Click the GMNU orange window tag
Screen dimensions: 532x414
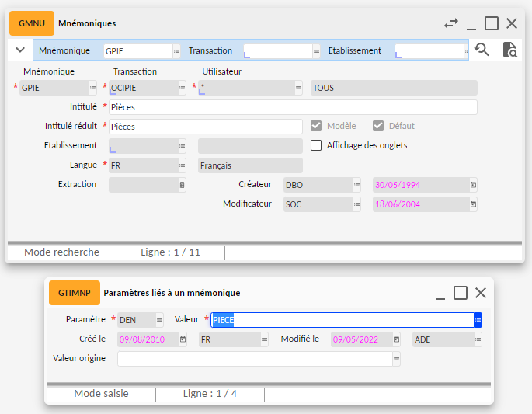click(32, 24)
